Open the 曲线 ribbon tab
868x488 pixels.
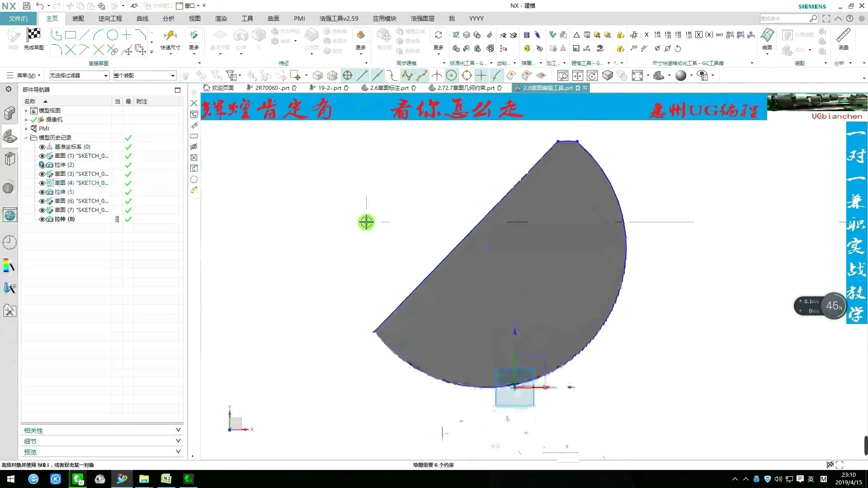(142, 19)
